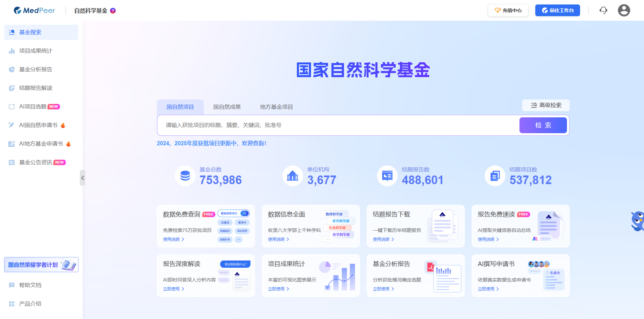
Task: Open 项目成果统计 from the sidebar
Action: click(12, 51)
